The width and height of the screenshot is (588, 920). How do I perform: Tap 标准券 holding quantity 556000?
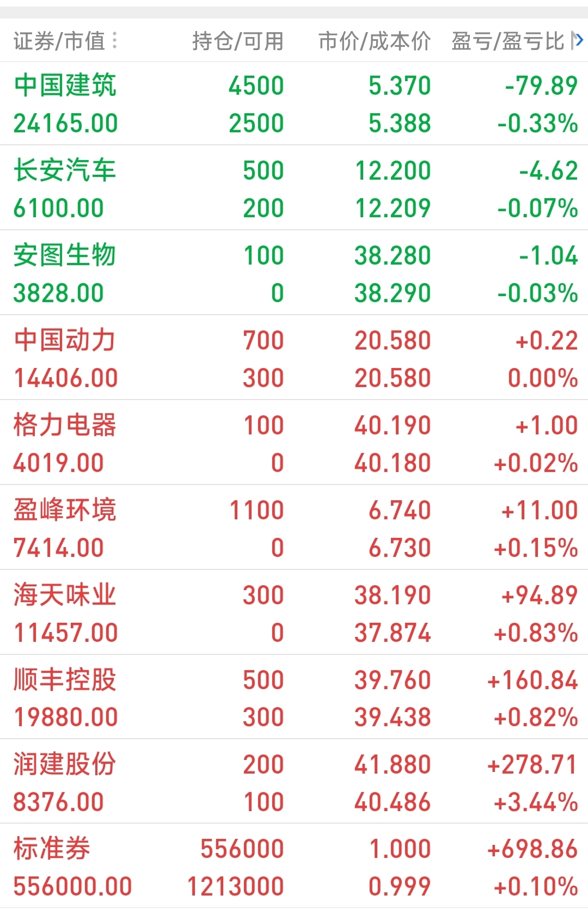point(242,849)
